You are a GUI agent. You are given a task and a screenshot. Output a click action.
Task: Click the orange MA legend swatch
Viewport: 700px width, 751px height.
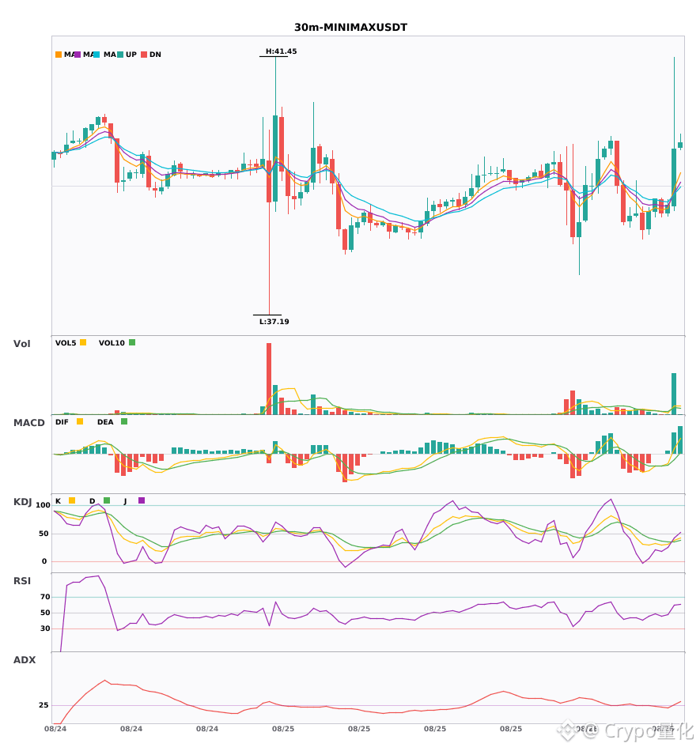pyautogui.click(x=59, y=55)
